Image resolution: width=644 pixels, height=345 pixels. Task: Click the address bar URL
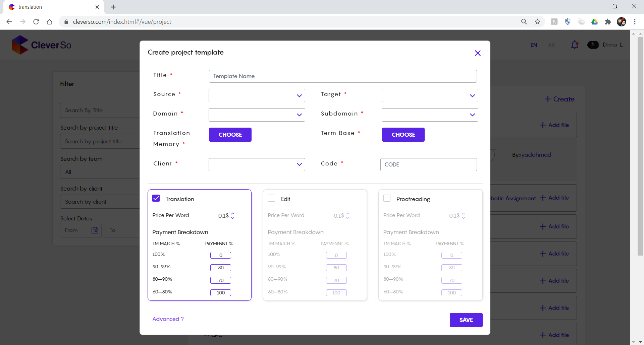click(x=122, y=22)
